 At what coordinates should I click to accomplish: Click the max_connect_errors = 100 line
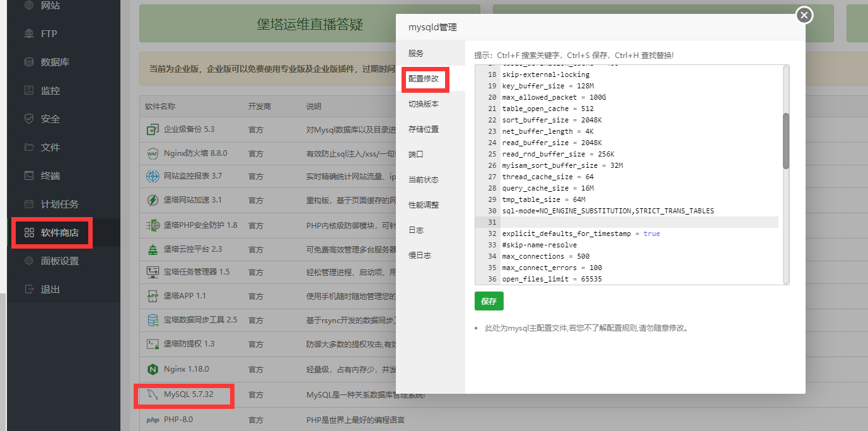click(552, 268)
